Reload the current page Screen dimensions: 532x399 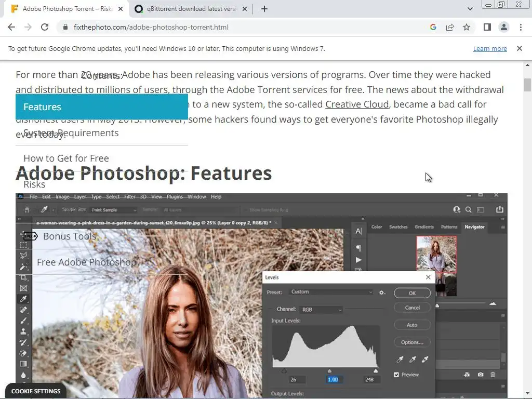[45, 27]
